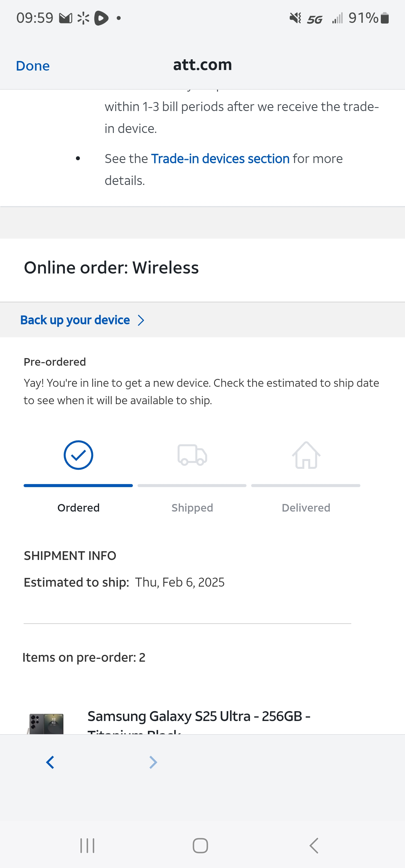The height and width of the screenshot is (868, 405).
Task: Open the Back up your device link
Action: click(75, 320)
